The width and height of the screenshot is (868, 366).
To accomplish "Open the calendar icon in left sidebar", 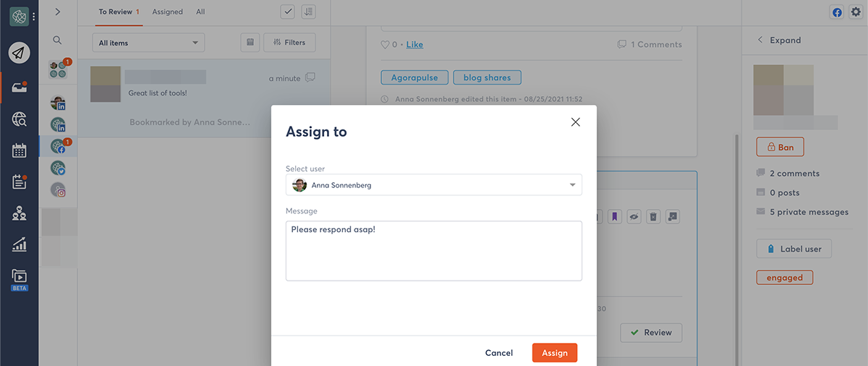I will point(20,150).
